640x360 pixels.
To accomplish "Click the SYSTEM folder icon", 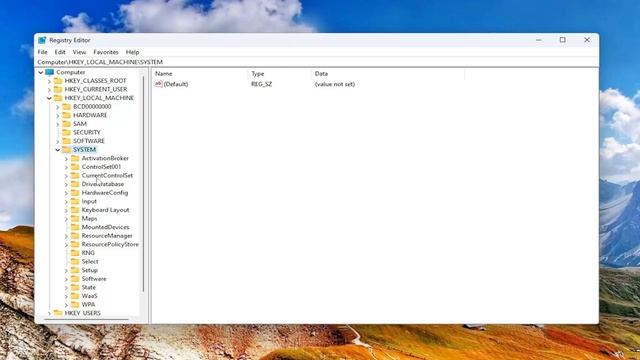I will coord(67,149).
